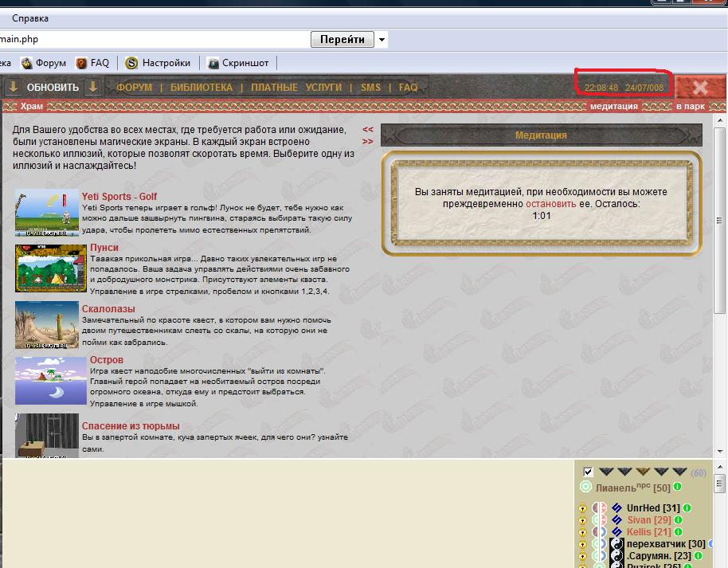Open Настройки via its S icon
The height and width of the screenshot is (568, 728).
click(131, 63)
